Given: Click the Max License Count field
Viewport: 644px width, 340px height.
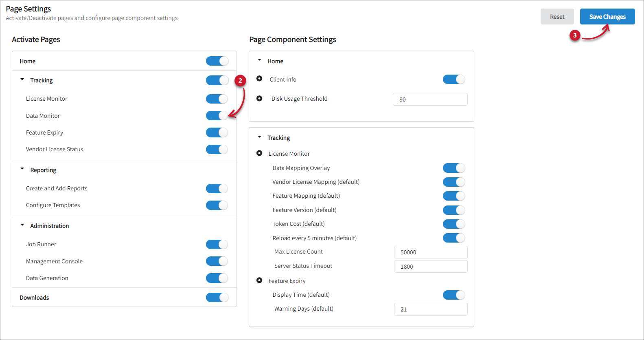Looking at the screenshot, I should 431,252.
